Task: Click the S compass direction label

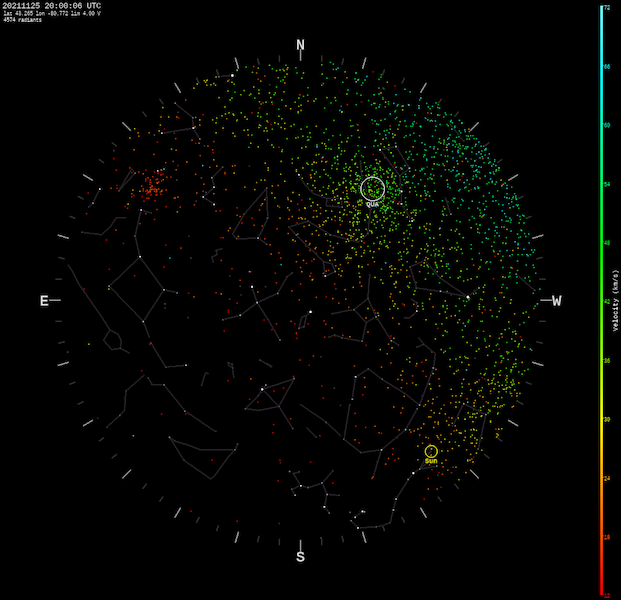Action: (300, 557)
